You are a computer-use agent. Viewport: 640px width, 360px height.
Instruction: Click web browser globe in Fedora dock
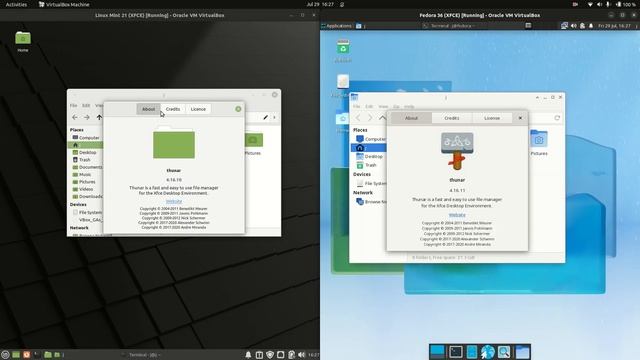[x=487, y=351]
